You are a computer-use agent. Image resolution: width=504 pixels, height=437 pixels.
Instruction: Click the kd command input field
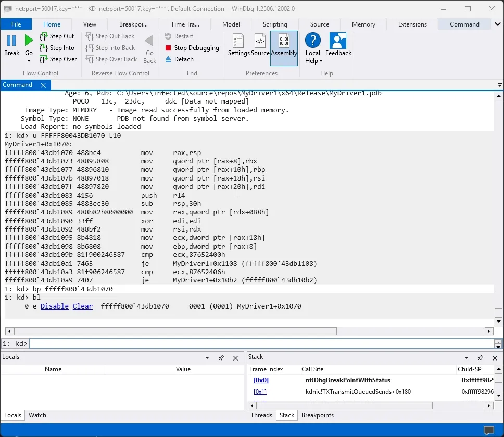click(x=261, y=343)
